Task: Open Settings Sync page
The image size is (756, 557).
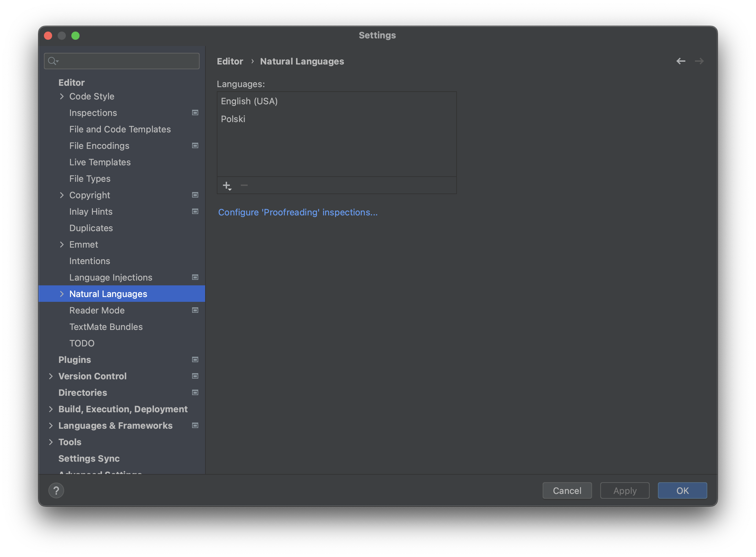Action: coord(89,459)
